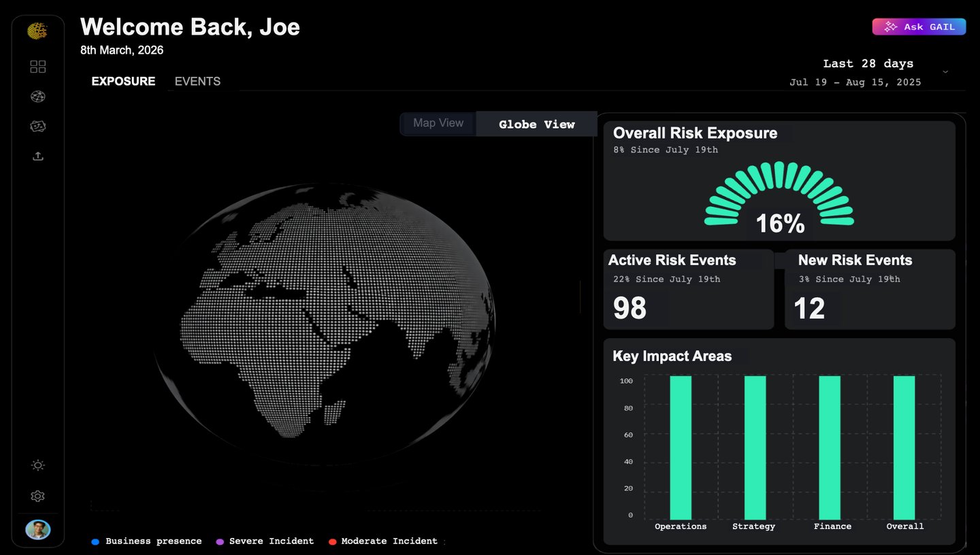Open the third sidebar icon below the globe
The width and height of the screenshot is (980, 555).
(38, 127)
